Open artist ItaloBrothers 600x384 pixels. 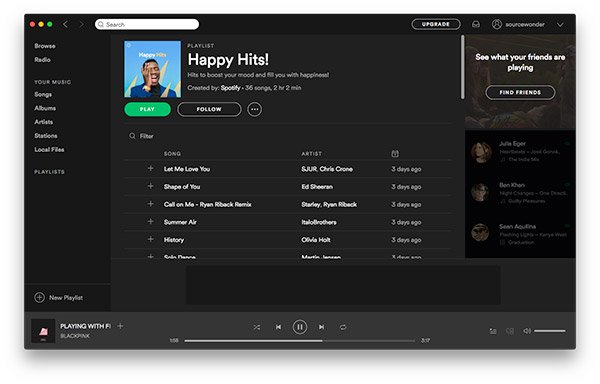[x=319, y=222]
